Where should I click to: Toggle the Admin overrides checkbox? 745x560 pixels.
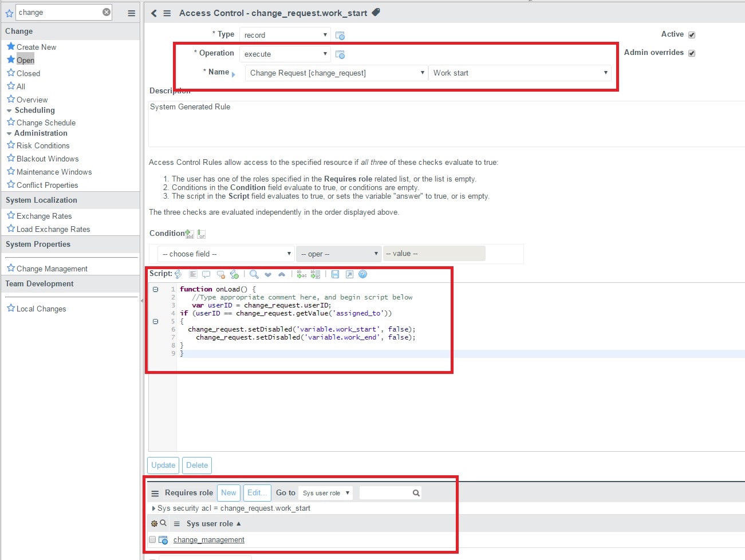[x=692, y=53]
